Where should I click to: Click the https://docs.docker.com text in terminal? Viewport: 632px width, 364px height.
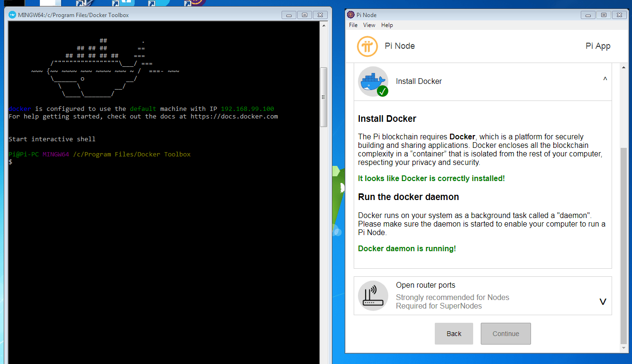click(234, 116)
